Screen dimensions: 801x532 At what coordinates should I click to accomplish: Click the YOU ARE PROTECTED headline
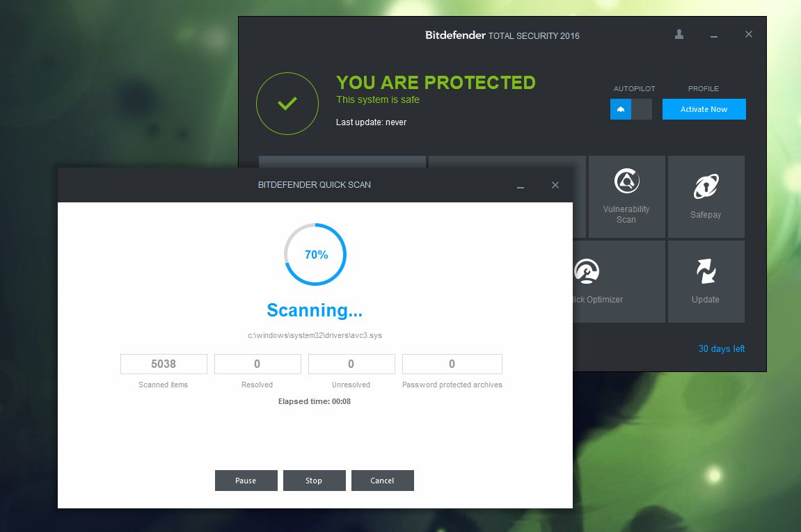[x=436, y=82]
